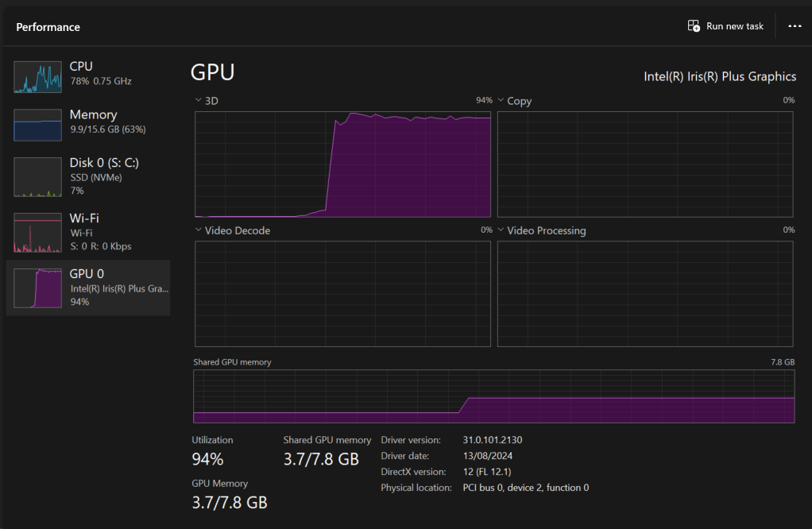This screenshot has height=529, width=812.
Task: Click the CPU mini graph thumbnail
Action: point(37,77)
